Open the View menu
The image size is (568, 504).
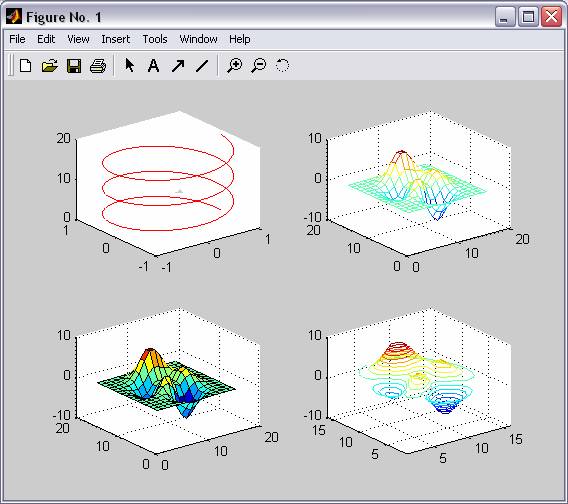[78, 39]
